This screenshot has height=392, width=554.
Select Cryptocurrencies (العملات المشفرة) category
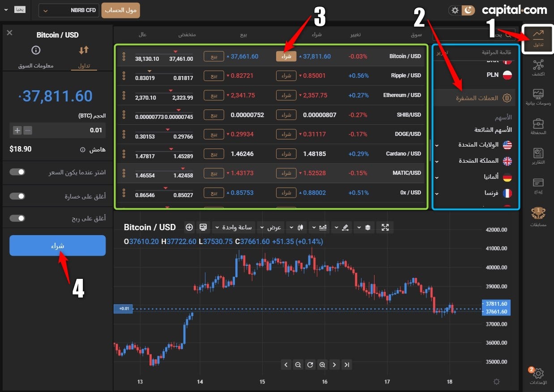point(475,98)
